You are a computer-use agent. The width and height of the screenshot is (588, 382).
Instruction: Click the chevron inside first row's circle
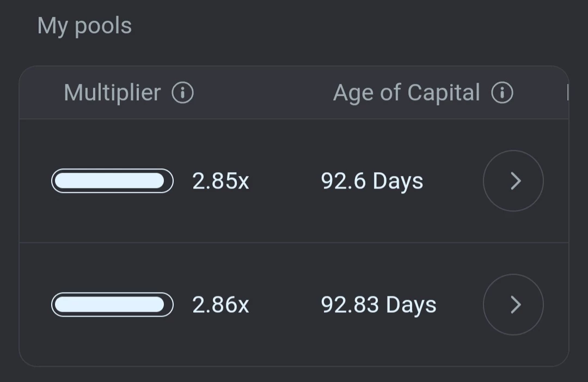pos(516,181)
